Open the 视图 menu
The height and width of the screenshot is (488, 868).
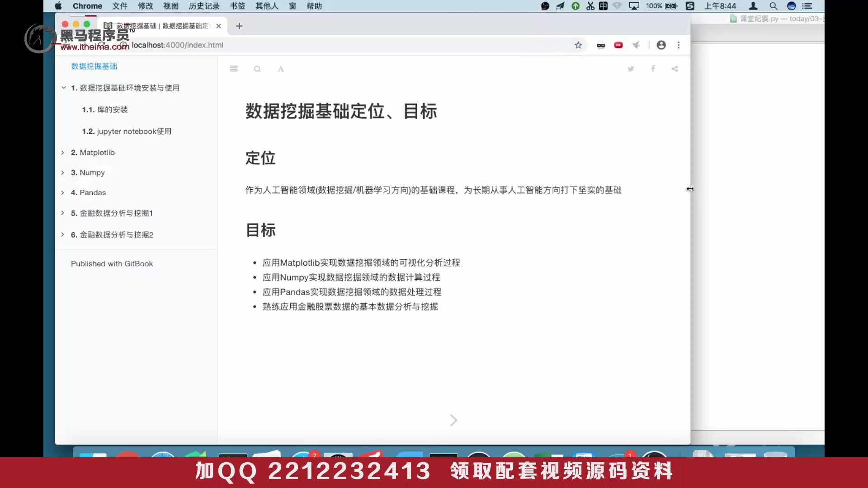[x=171, y=6]
